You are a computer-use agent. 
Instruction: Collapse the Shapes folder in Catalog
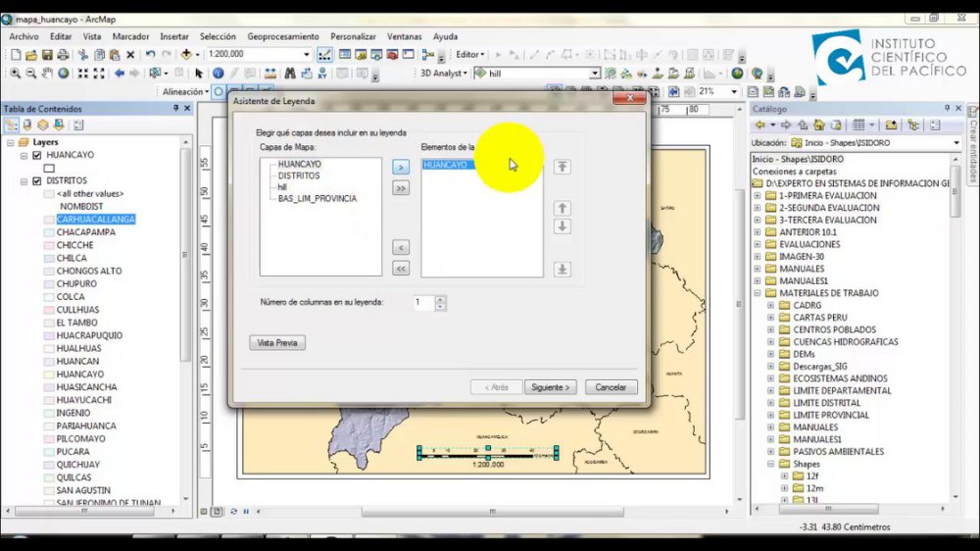click(770, 464)
